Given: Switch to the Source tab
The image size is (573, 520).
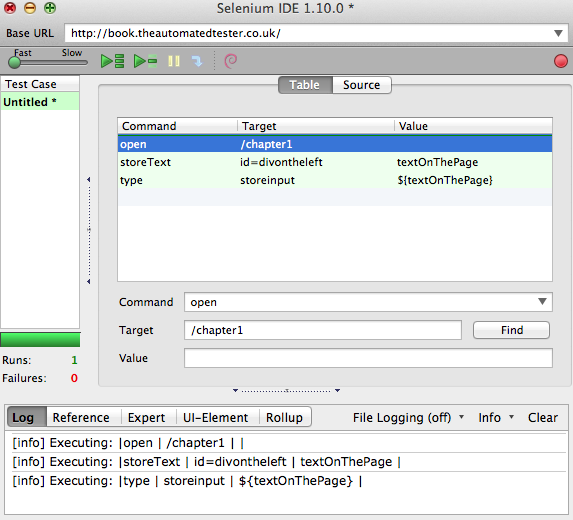Looking at the screenshot, I should point(362,85).
